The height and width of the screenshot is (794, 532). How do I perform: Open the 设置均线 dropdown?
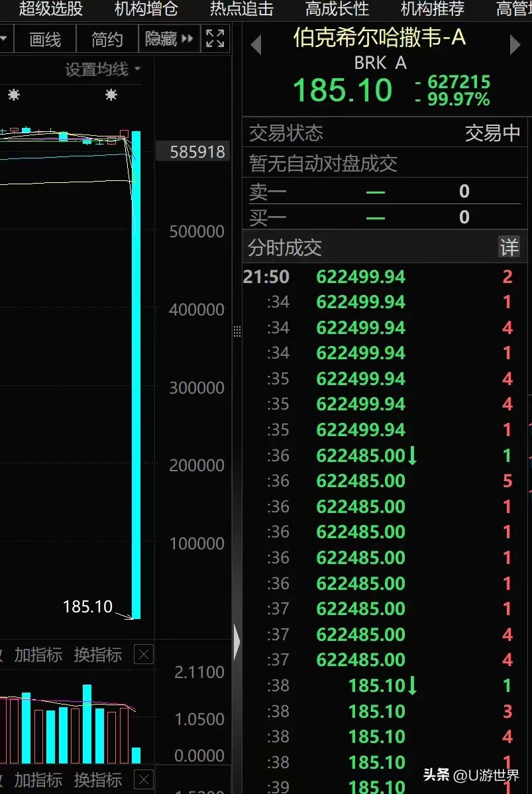(x=103, y=70)
